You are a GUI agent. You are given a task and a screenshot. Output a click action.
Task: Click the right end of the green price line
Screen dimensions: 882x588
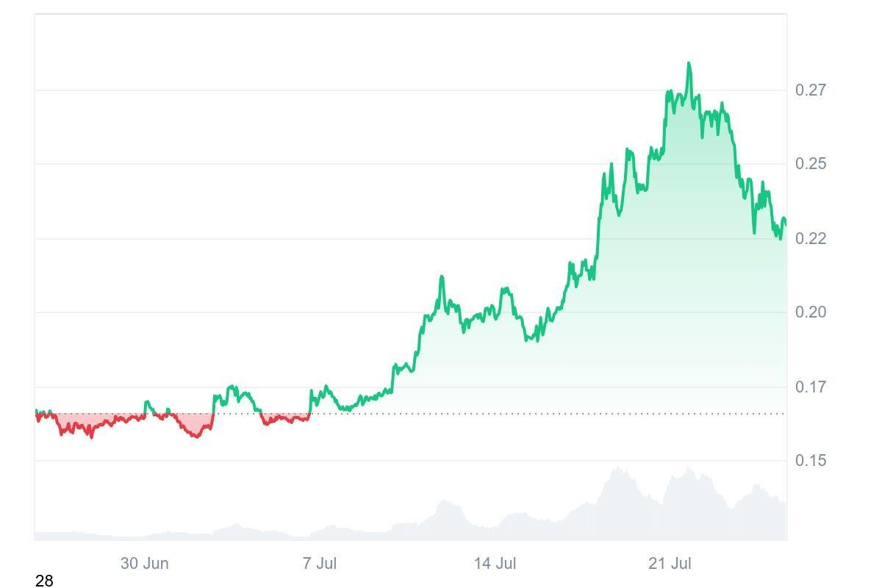785,220
